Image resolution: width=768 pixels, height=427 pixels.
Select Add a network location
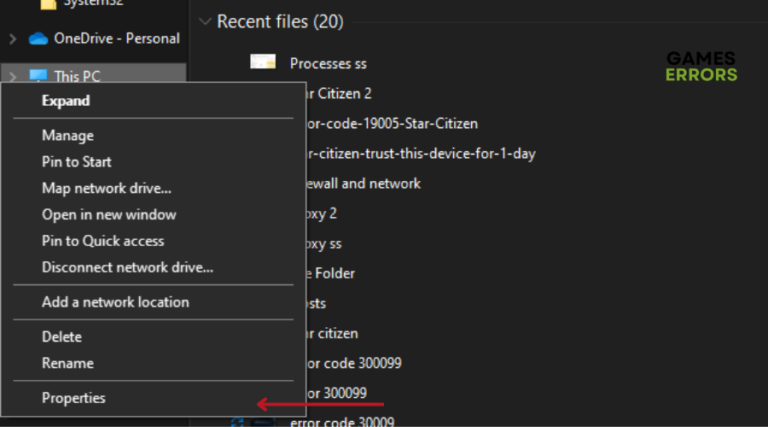(x=115, y=301)
